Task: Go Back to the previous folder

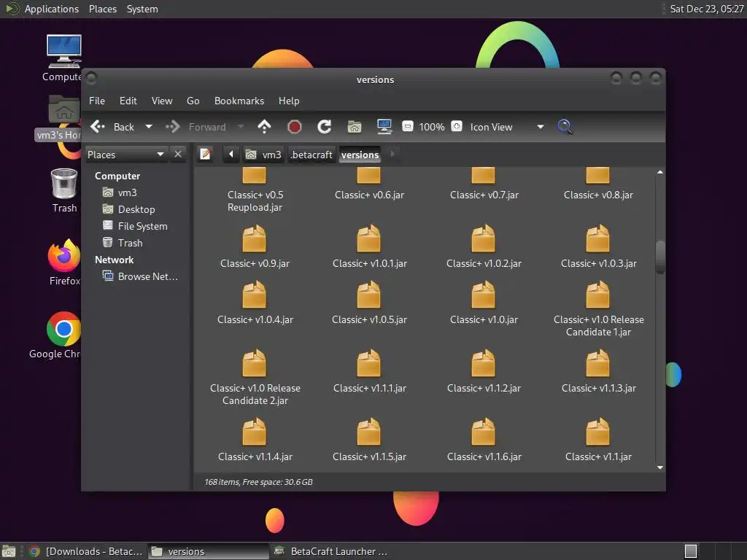Action: [114, 127]
